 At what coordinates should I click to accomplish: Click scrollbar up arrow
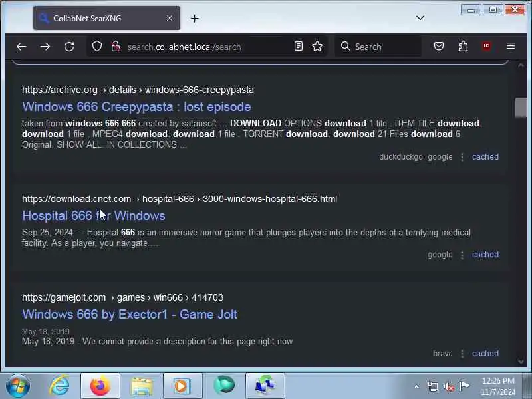click(x=521, y=65)
